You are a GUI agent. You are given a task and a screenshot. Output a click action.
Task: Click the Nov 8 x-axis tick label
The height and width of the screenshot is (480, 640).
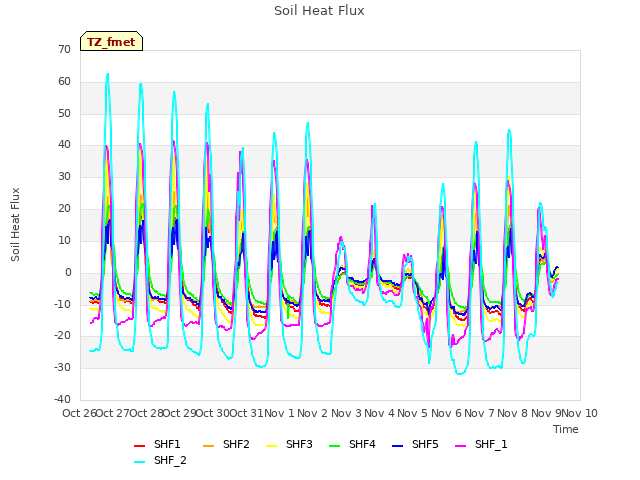click(x=513, y=413)
